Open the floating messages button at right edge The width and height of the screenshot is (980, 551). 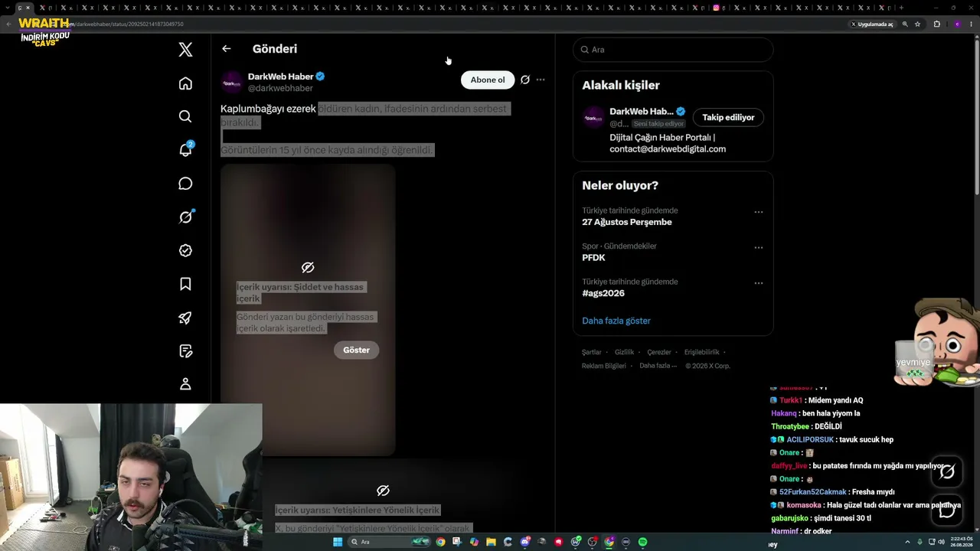(x=947, y=510)
